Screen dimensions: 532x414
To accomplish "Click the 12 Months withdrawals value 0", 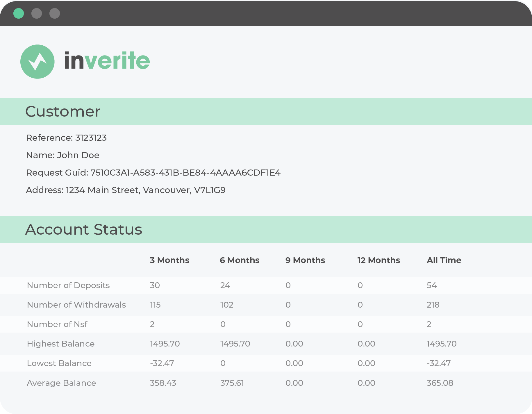I will (x=360, y=305).
